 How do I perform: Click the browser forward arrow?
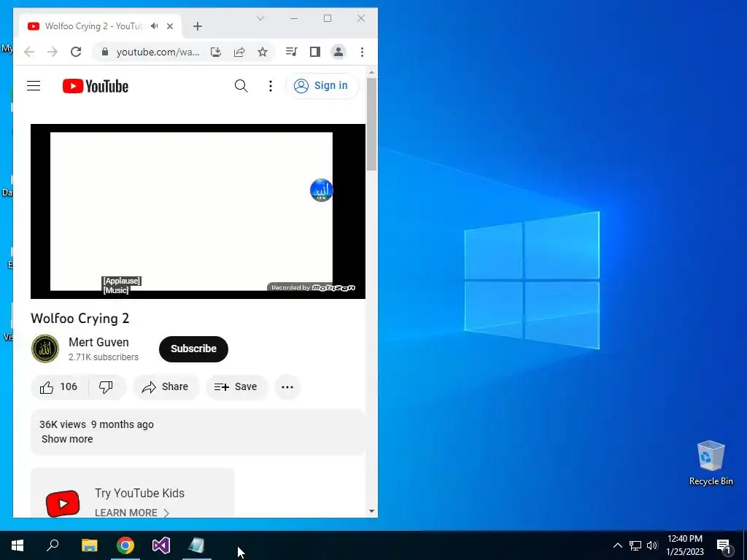pyautogui.click(x=53, y=52)
